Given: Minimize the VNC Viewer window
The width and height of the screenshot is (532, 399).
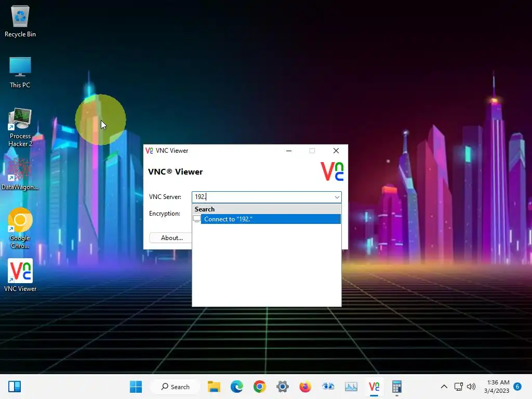Looking at the screenshot, I should click(289, 151).
